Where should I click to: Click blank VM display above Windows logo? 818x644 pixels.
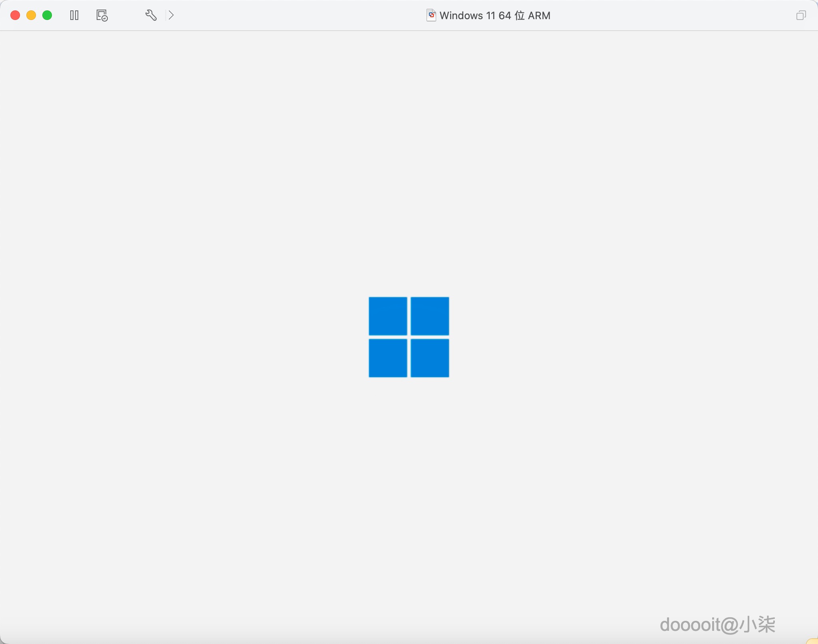(x=409, y=160)
